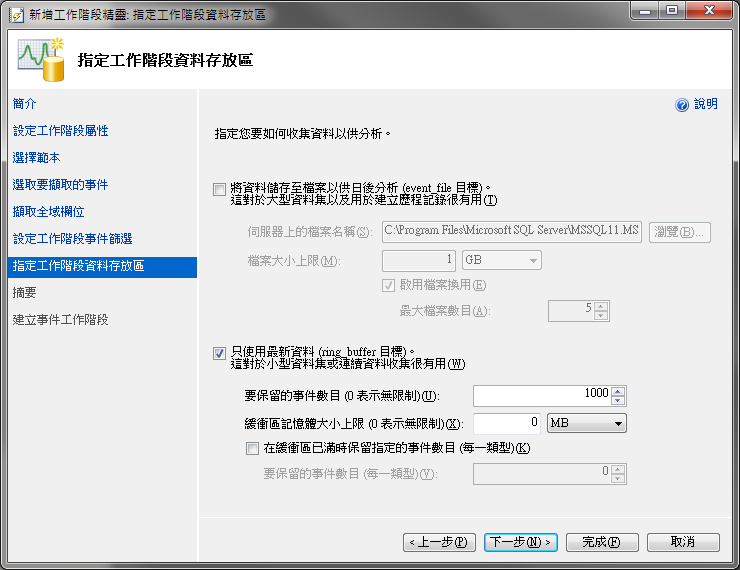The height and width of the screenshot is (570, 740).
Task: Click the 上一步 back button
Action: coord(439,542)
